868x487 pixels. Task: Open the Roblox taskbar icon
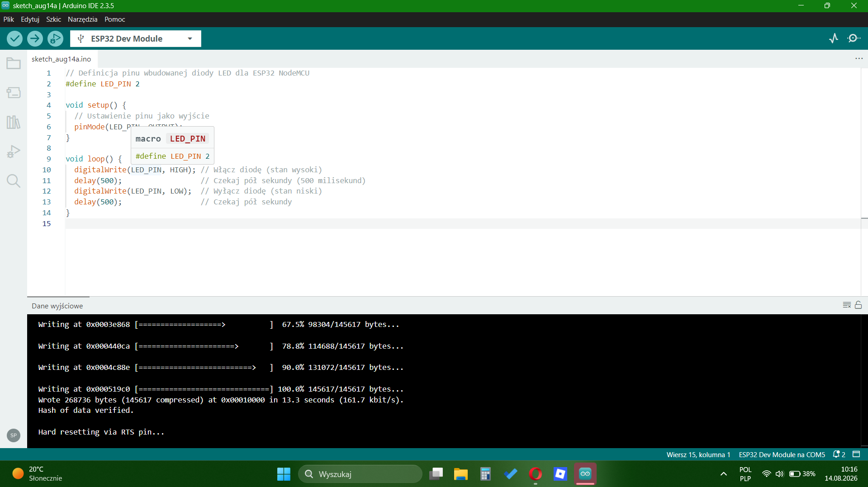(x=560, y=474)
